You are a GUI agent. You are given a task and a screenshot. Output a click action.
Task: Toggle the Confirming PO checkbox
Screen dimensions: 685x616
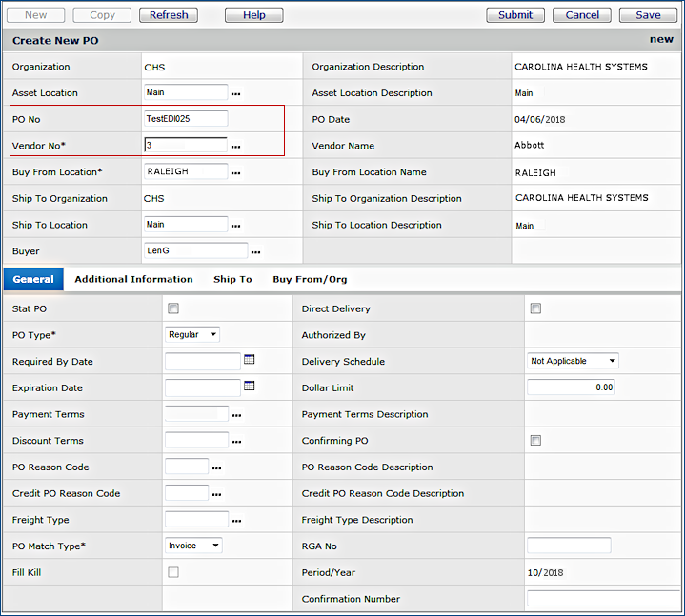click(535, 441)
